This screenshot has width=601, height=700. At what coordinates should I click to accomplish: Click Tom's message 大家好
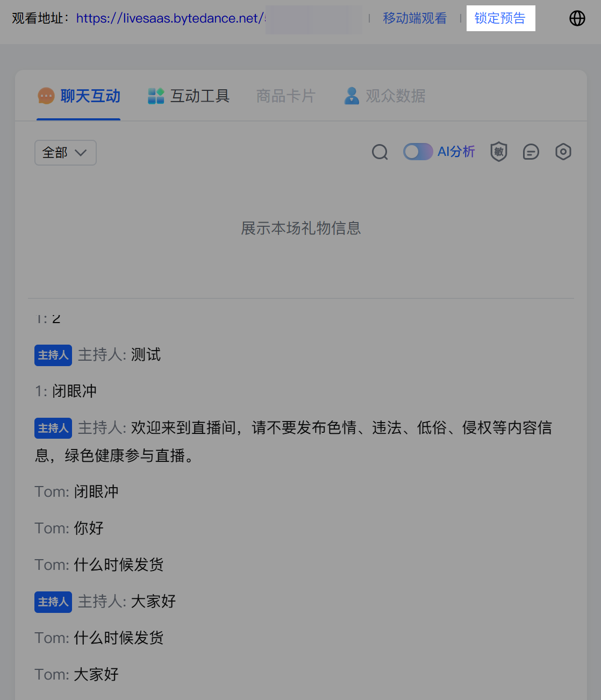[x=77, y=675]
